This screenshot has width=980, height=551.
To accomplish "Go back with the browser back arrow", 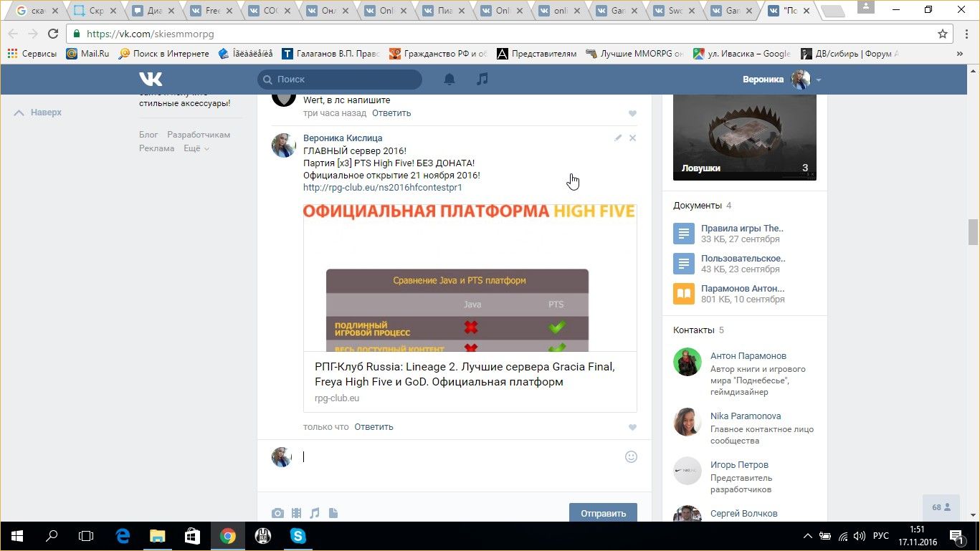I will pyautogui.click(x=13, y=34).
